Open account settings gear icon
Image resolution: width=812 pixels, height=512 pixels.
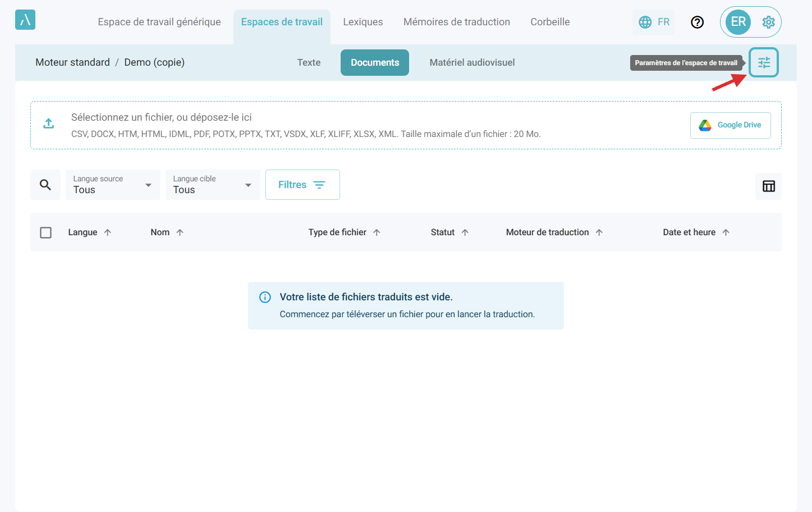[x=768, y=22]
